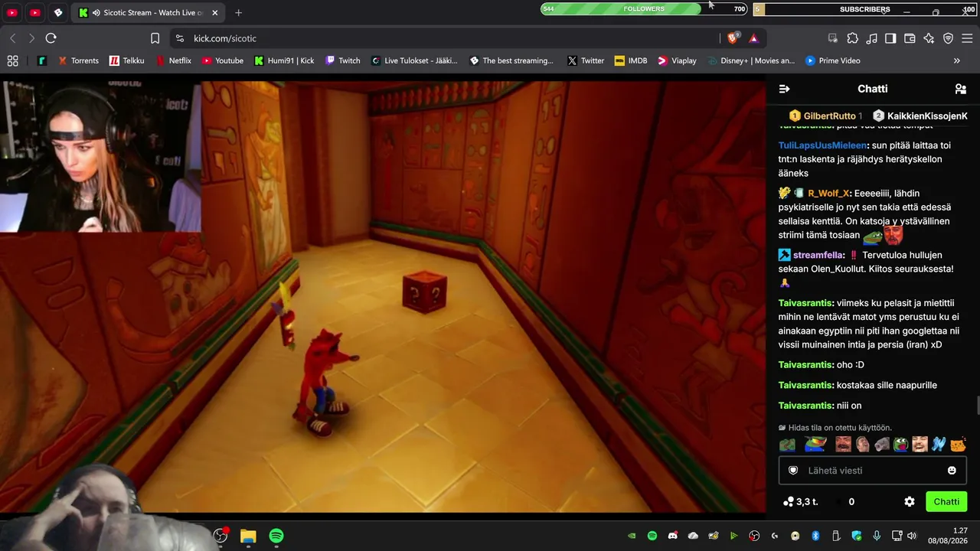The width and height of the screenshot is (980, 551).
Task: Switch to the Sicotic Stream tab
Action: [x=149, y=13]
